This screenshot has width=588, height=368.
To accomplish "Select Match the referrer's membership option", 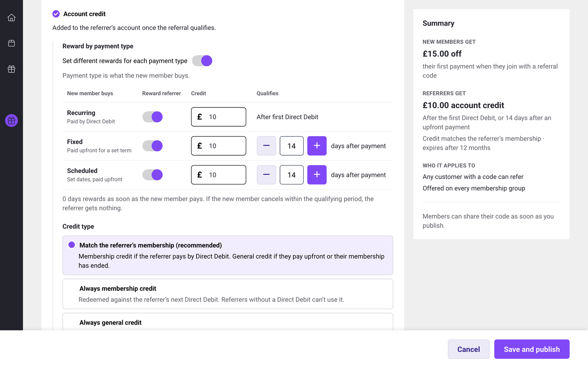I will tap(228, 255).
